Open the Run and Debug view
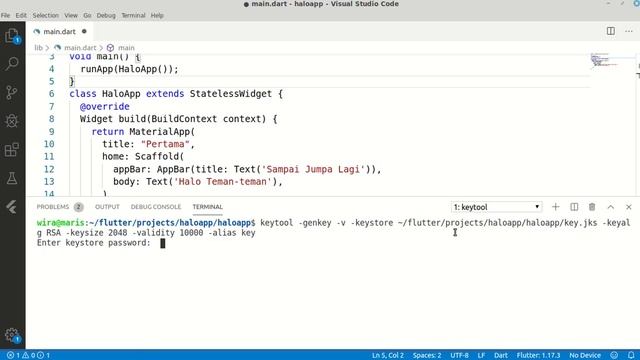This screenshot has width=640, height=360. [12, 120]
